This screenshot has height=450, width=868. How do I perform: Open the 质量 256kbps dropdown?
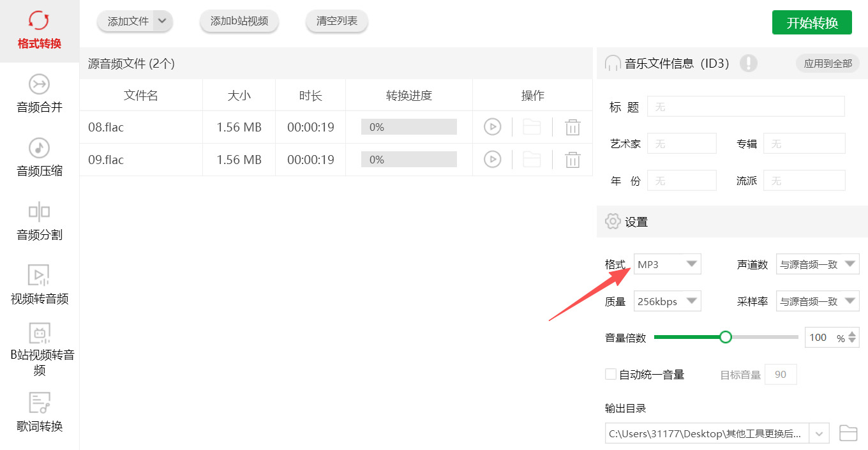[668, 301]
